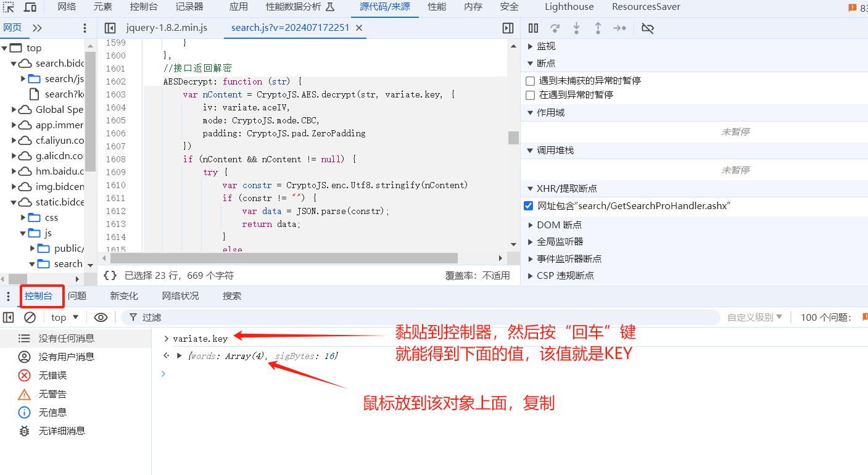Open the 搜索 drawer tab

pos(232,296)
